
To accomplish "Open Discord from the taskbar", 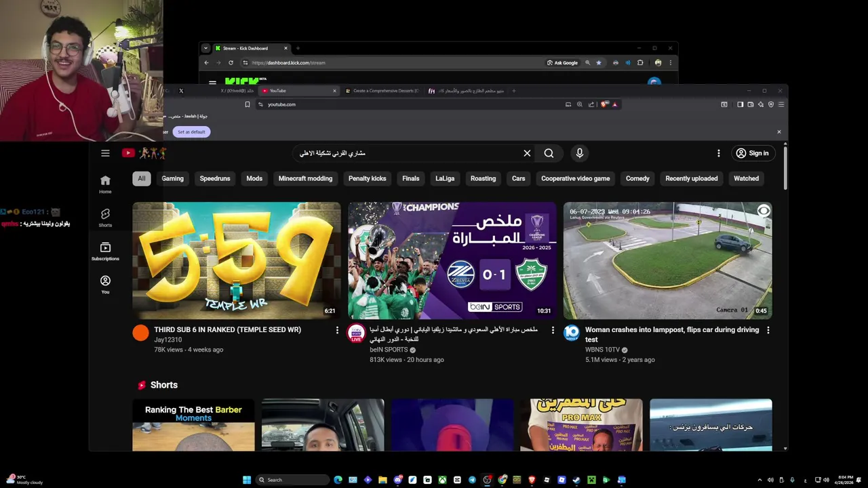I will (397, 480).
